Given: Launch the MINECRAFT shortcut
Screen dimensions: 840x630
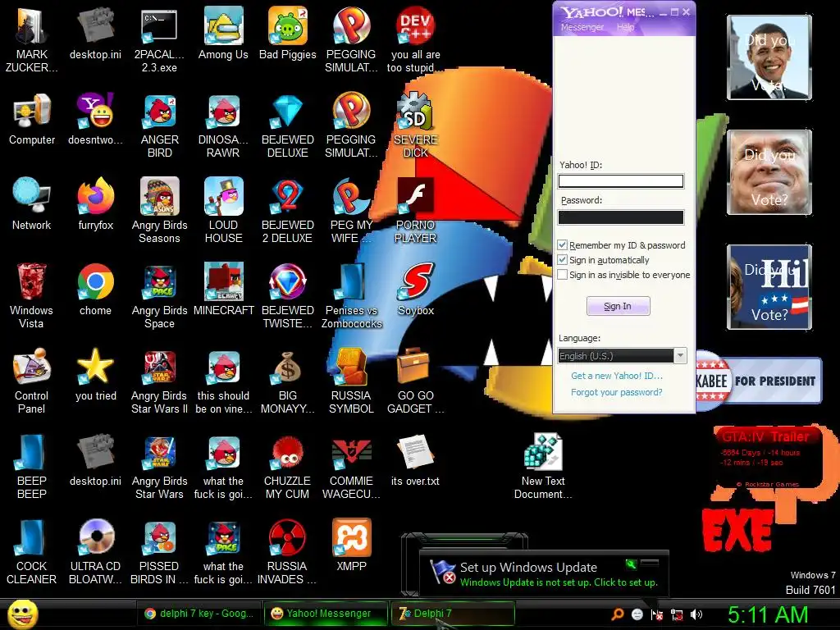Looking at the screenshot, I should [223, 290].
